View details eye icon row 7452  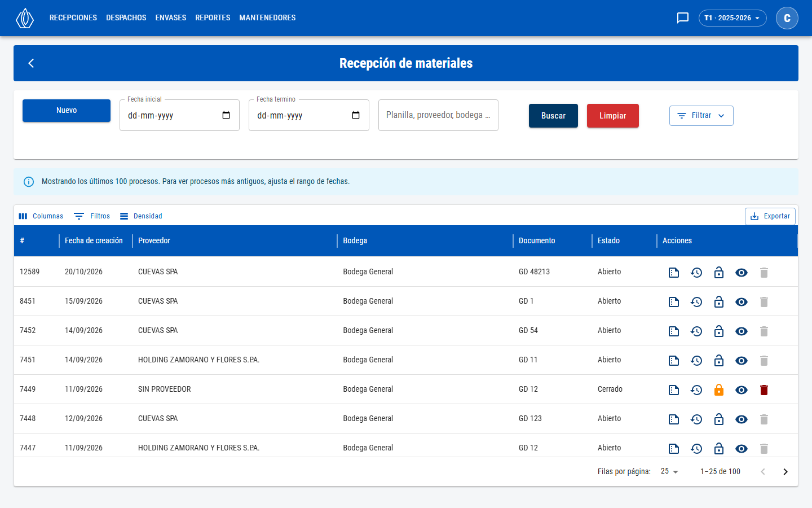point(742,331)
